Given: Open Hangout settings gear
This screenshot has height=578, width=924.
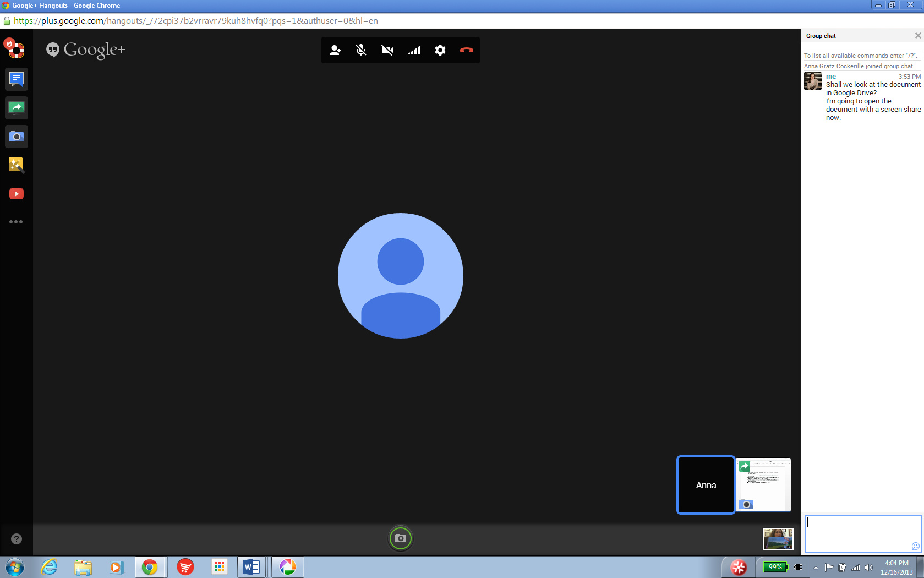Looking at the screenshot, I should click(440, 50).
